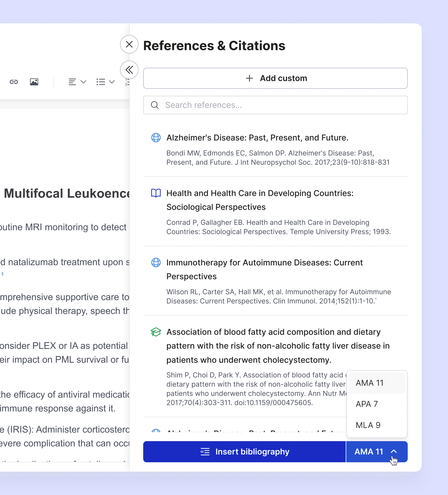448x495 pixels.
Task: Click the text alignment icon
Action: pyautogui.click(x=72, y=82)
